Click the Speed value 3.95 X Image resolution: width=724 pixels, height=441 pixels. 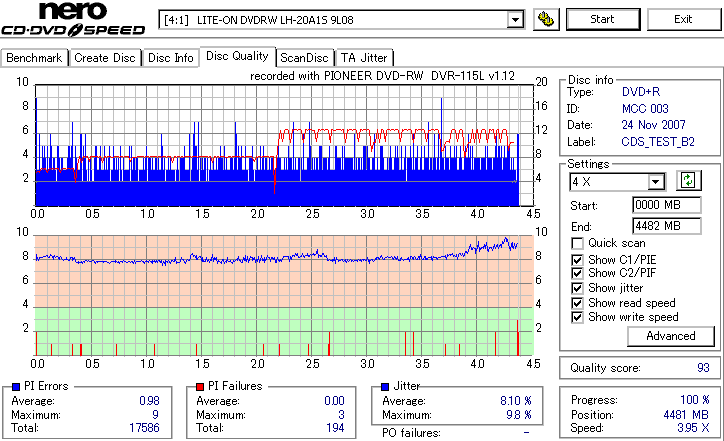coord(694,428)
